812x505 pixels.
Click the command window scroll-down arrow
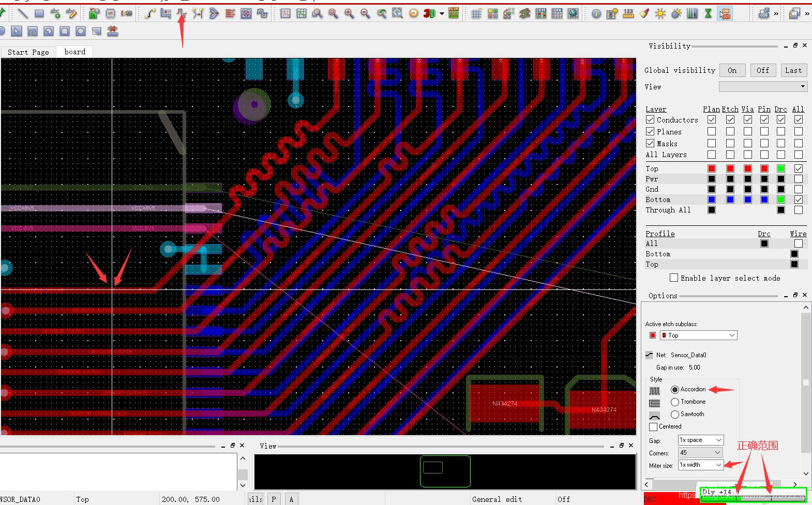[x=243, y=486]
